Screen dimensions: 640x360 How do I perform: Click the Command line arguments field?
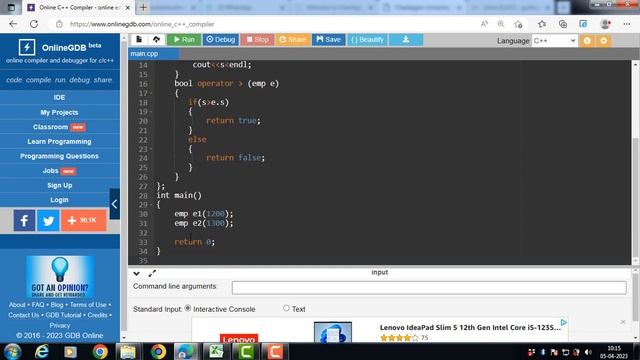(429, 287)
